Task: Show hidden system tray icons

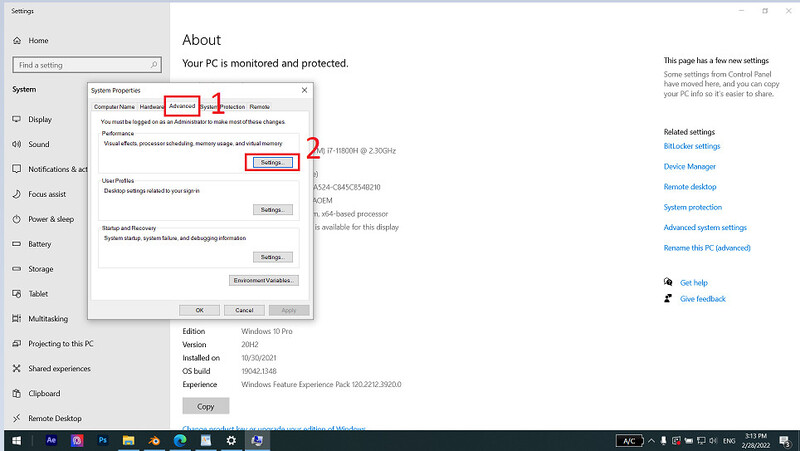Action: point(651,441)
